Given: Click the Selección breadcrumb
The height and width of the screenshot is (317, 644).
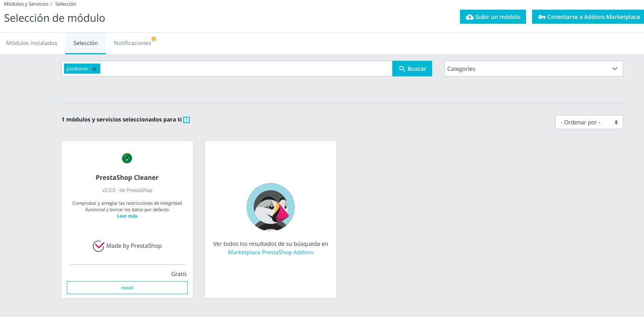Looking at the screenshot, I should tap(66, 4).
